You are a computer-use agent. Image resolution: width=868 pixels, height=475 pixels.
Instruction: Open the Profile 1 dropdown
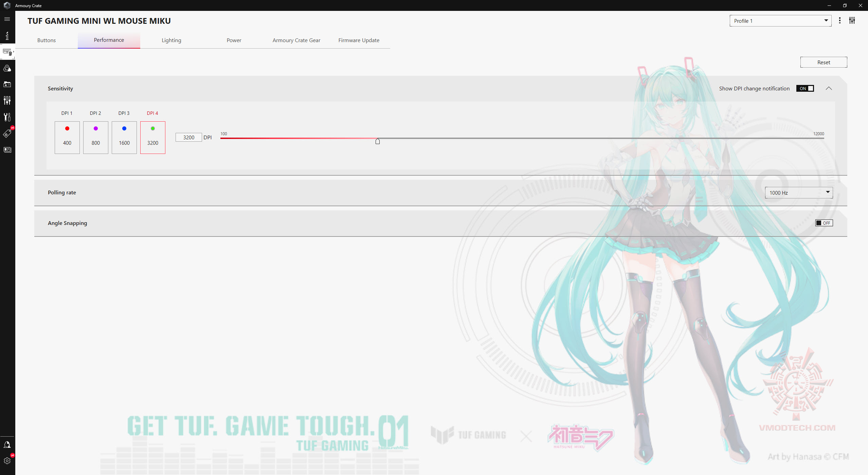(x=780, y=21)
